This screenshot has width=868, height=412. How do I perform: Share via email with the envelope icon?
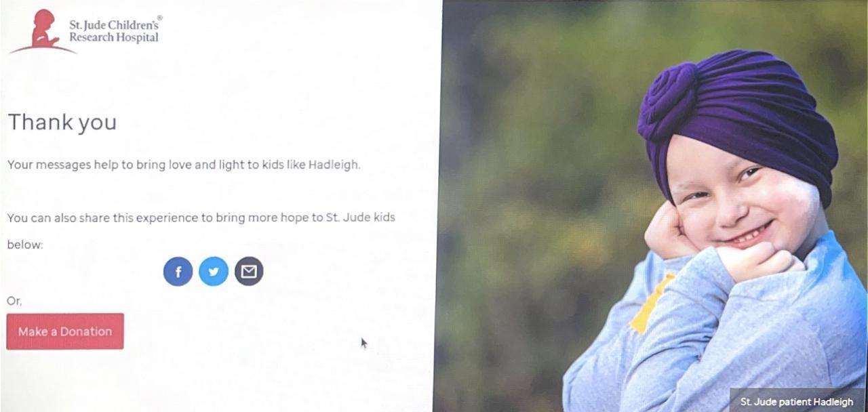(x=249, y=272)
